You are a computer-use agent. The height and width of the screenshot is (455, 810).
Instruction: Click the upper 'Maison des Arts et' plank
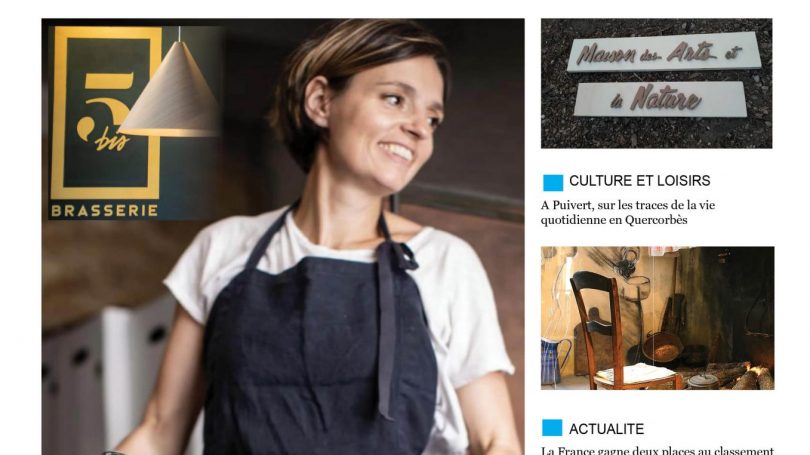point(663,52)
